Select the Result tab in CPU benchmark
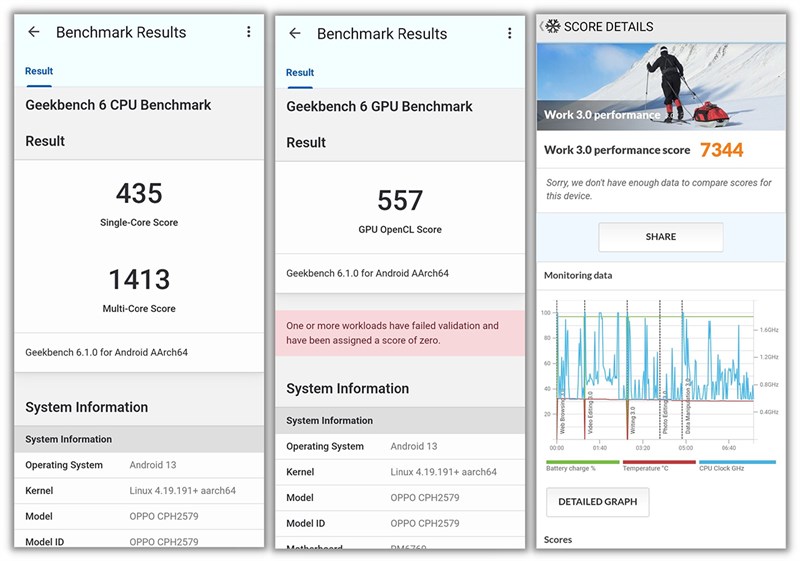The image size is (800, 561). tap(39, 72)
